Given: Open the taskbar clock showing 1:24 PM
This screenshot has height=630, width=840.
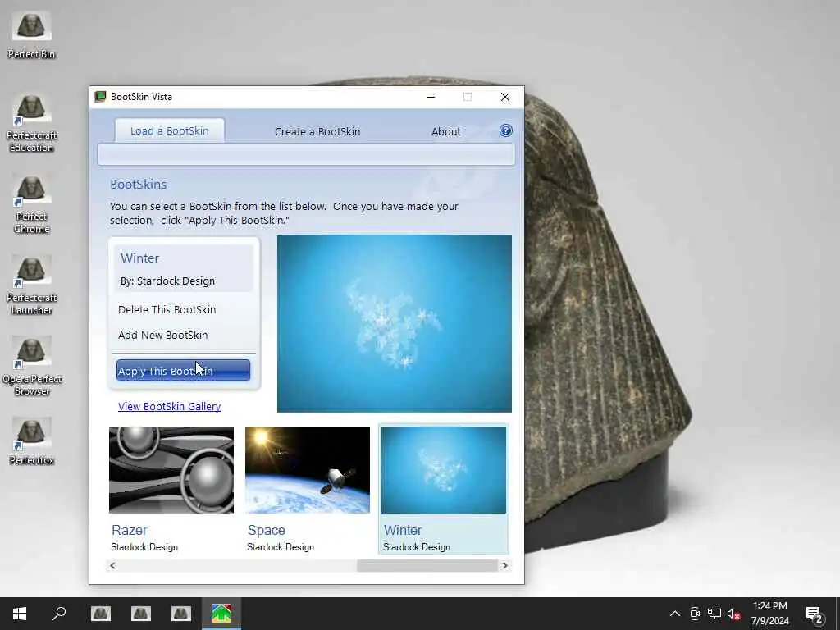Looking at the screenshot, I should (x=769, y=614).
